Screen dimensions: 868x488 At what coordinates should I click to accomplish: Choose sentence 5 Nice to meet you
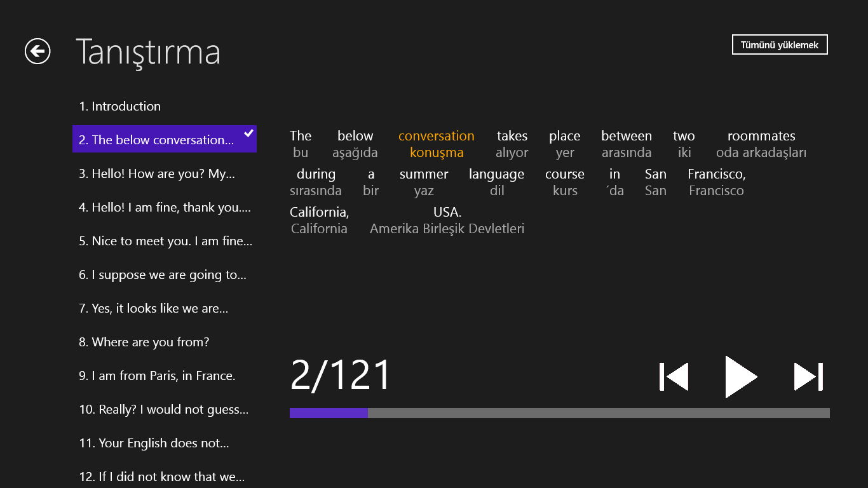click(x=164, y=241)
